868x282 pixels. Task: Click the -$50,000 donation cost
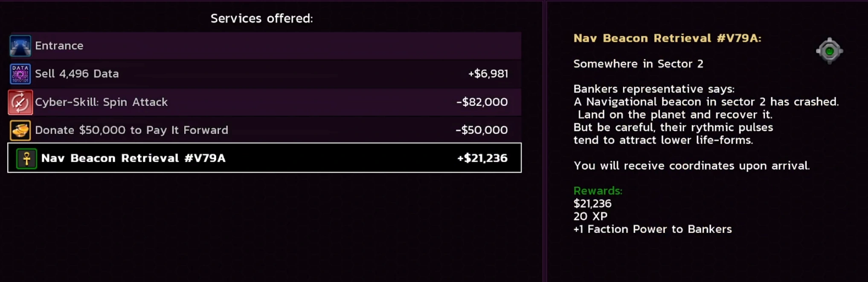[x=482, y=130]
